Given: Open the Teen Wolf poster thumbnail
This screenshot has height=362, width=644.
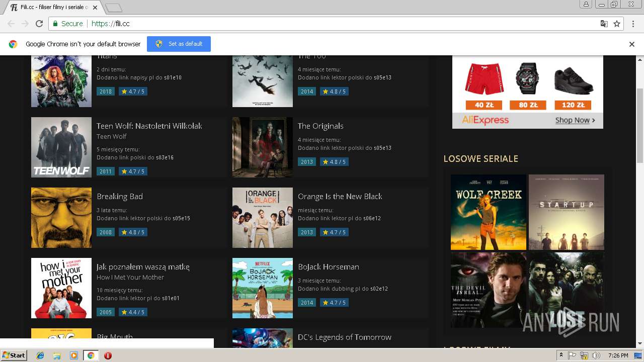Looking at the screenshot, I should tap(61, 147).
